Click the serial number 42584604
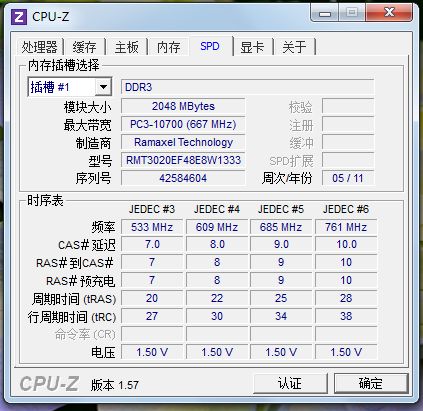This screenshot has width=423, height=411. pyautogui.click(x=183, y=178)
